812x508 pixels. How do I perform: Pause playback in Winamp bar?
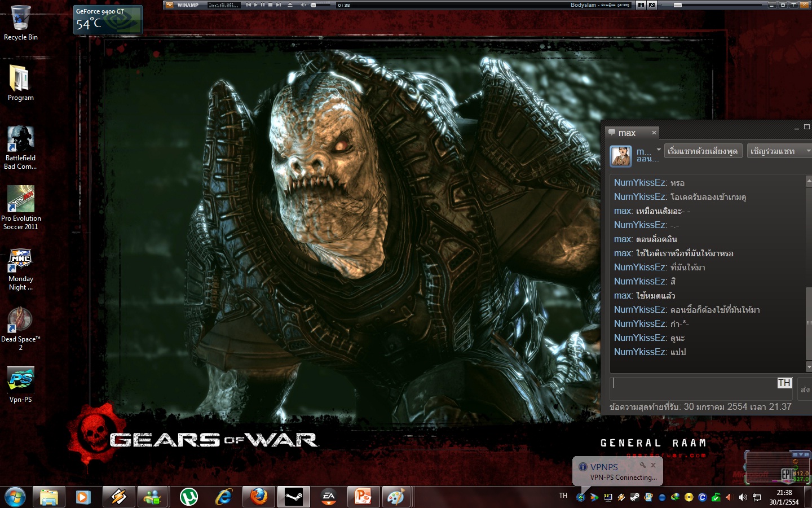pyautogui.click(x=263, y=5)
